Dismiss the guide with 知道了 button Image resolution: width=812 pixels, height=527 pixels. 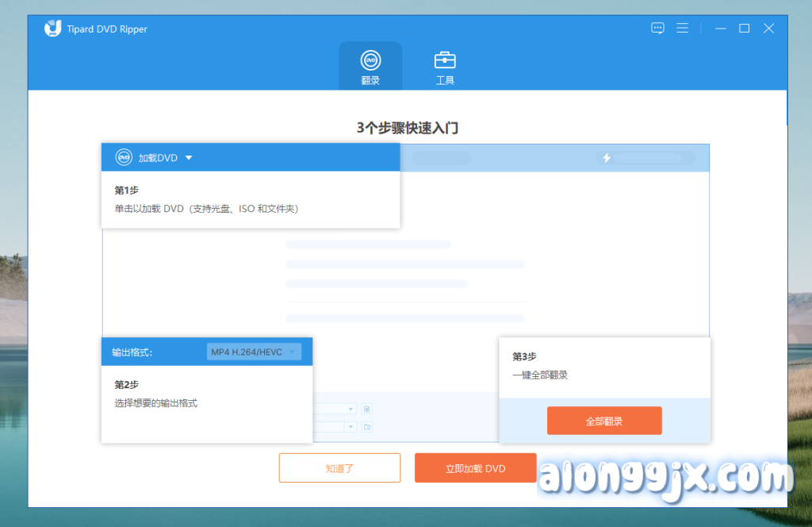pyautogui.click(x=339, y=468)
